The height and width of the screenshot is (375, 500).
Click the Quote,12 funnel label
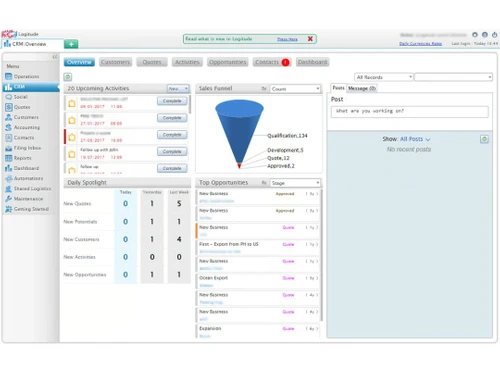tap(278, 158)
